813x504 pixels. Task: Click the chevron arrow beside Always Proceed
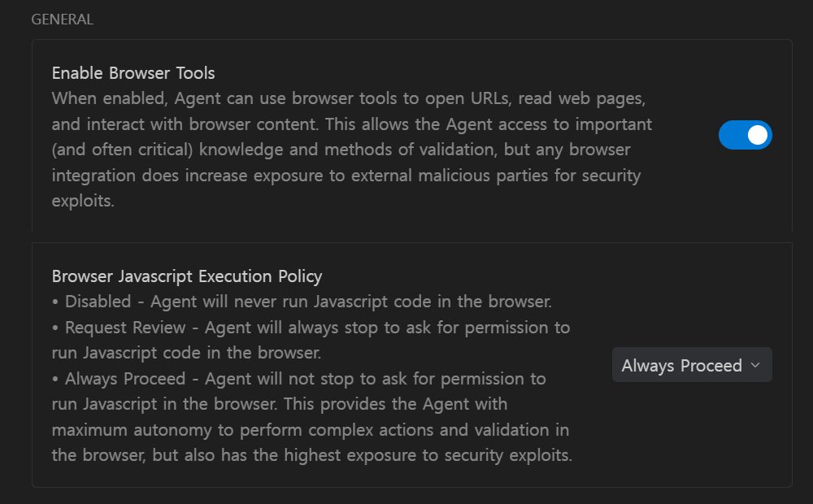(x=755, y=365)
